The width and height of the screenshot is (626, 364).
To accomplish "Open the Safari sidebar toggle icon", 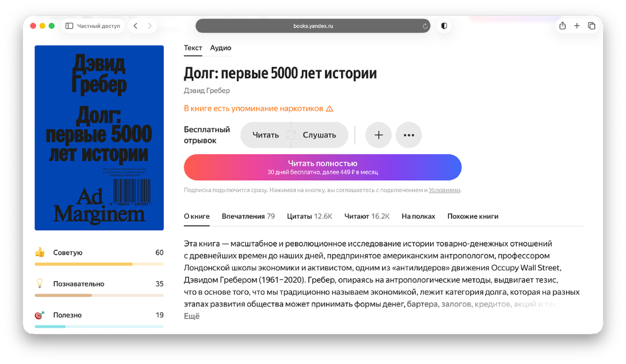I will tap(69, 26).
